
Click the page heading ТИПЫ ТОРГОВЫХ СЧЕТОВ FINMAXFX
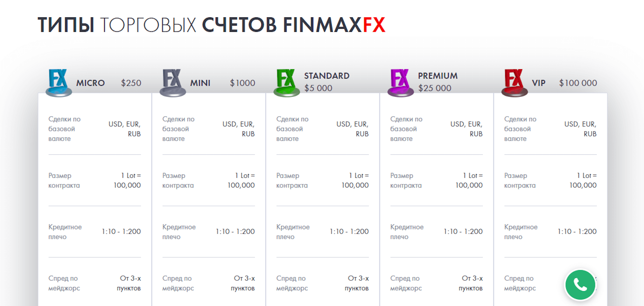pos(212,25)
